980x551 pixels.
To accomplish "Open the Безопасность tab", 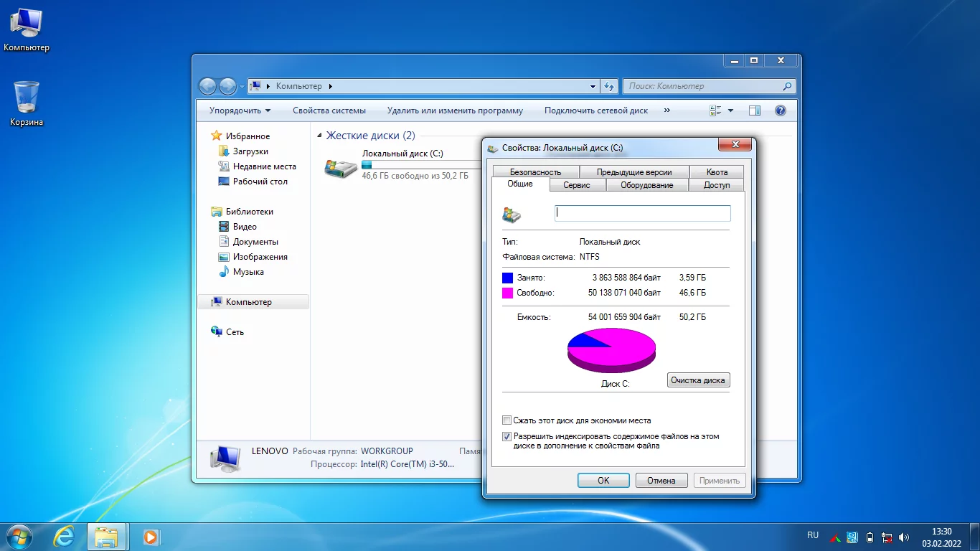I will pos(535,172).
